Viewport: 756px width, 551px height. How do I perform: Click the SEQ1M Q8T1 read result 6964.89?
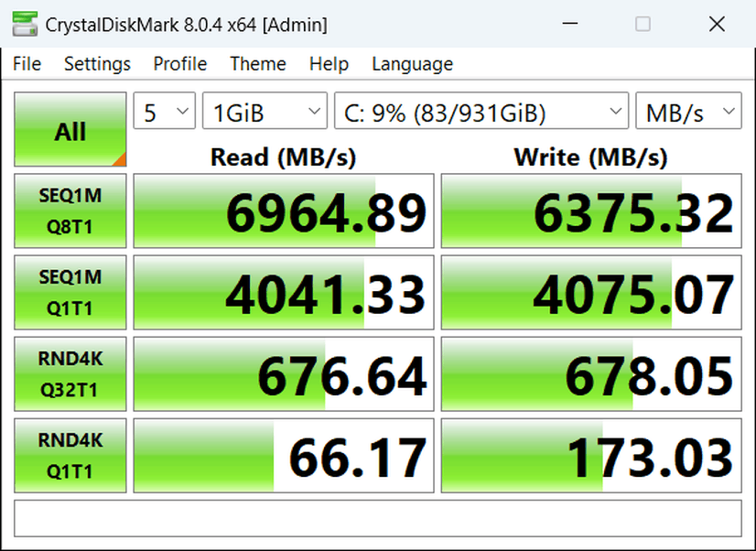tap(284, 211)
